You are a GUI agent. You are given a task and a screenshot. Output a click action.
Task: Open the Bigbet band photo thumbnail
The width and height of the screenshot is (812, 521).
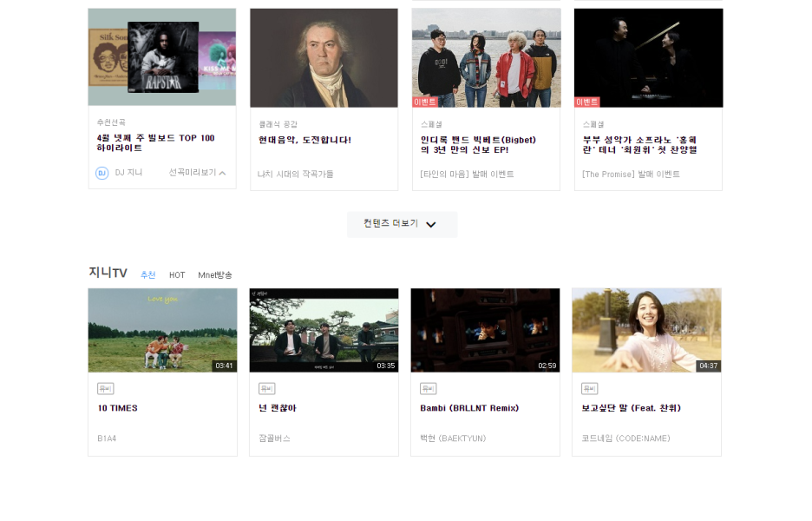click(487, 58)
